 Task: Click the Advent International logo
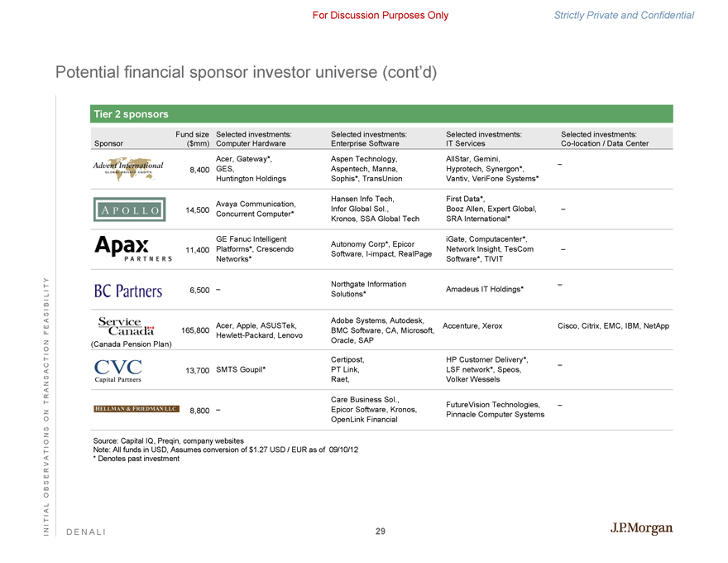[128, 168]
